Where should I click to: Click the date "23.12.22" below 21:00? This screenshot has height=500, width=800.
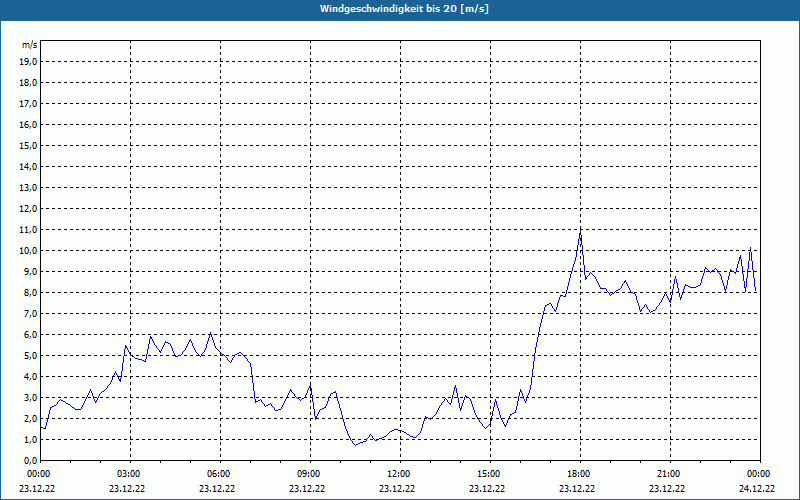pyautogui.click(x=667, y=488)
